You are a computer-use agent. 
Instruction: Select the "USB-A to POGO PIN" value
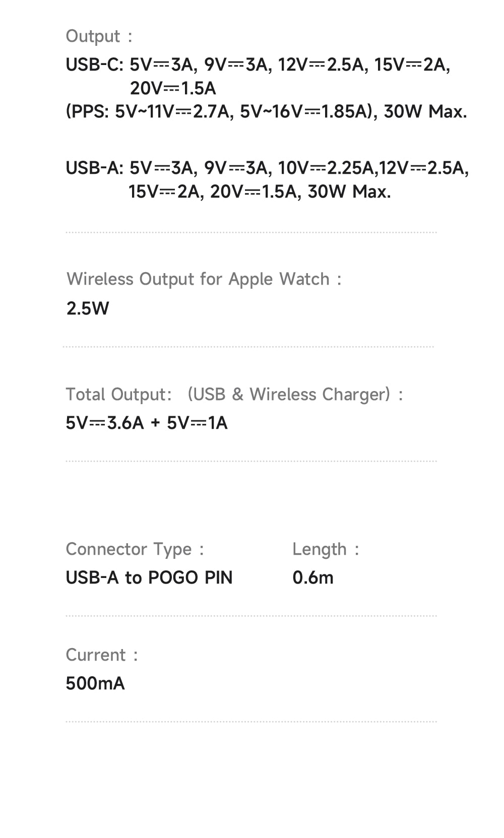pos(149,577)
